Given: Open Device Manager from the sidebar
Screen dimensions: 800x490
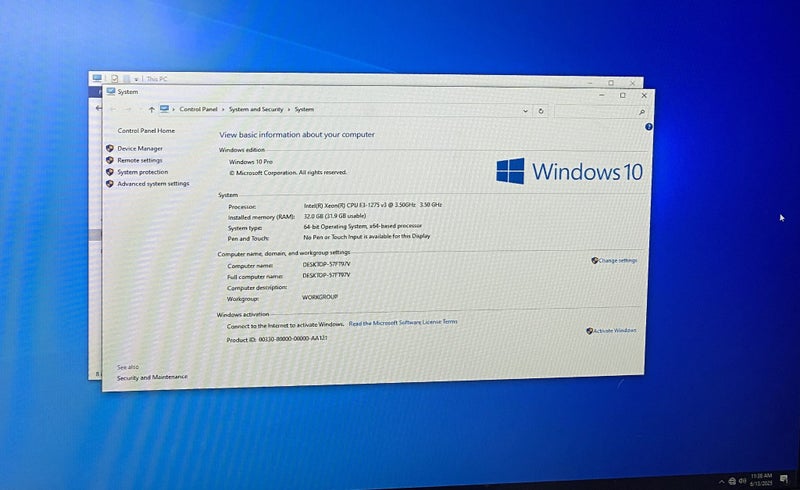Looking at the screenshot, I should coord(140,149).
